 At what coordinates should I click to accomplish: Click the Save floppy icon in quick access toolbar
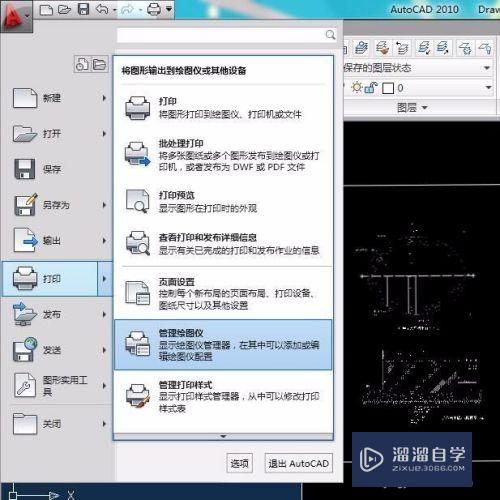(83, 9)
